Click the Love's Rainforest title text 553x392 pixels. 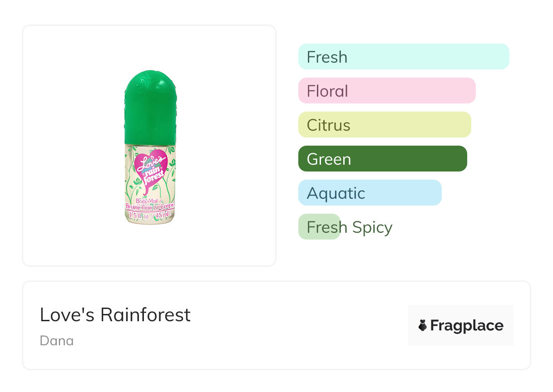click(x=115, y=314)
